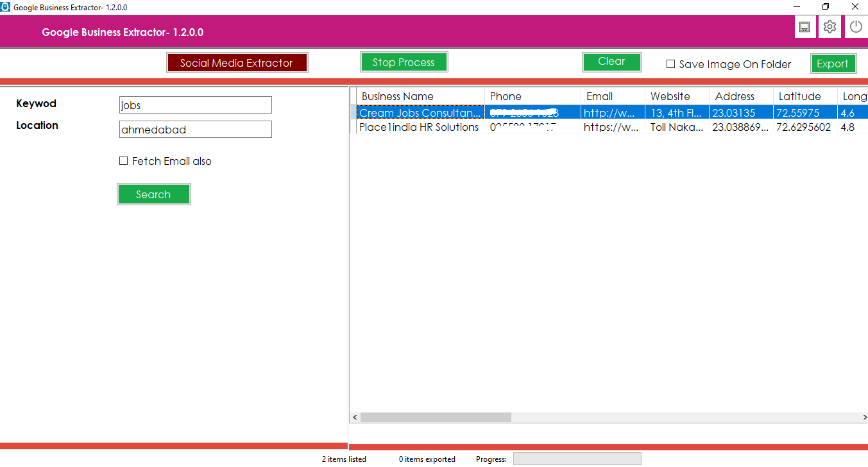This screenshot has height=467, width=868.
Task: Open the Social Media Extractor
Action: click(237, 62)
